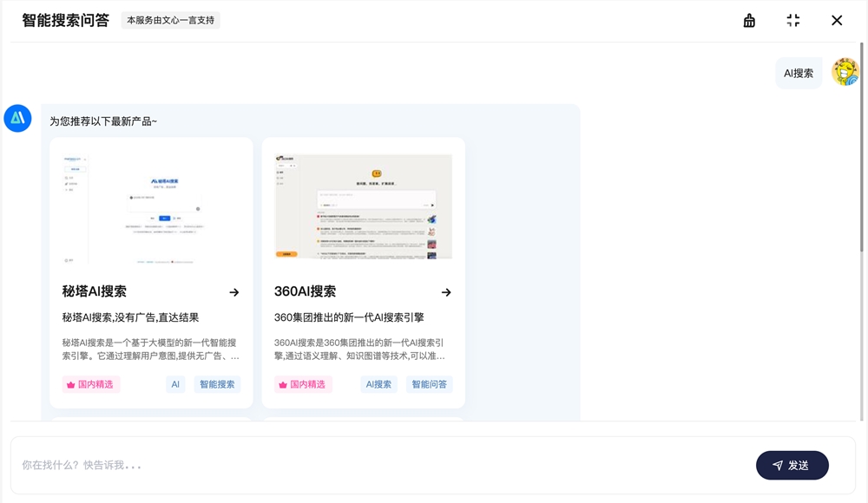Click the user profile avatar at top right
Viewport: 868px width, 503px height.
point(845,72)
